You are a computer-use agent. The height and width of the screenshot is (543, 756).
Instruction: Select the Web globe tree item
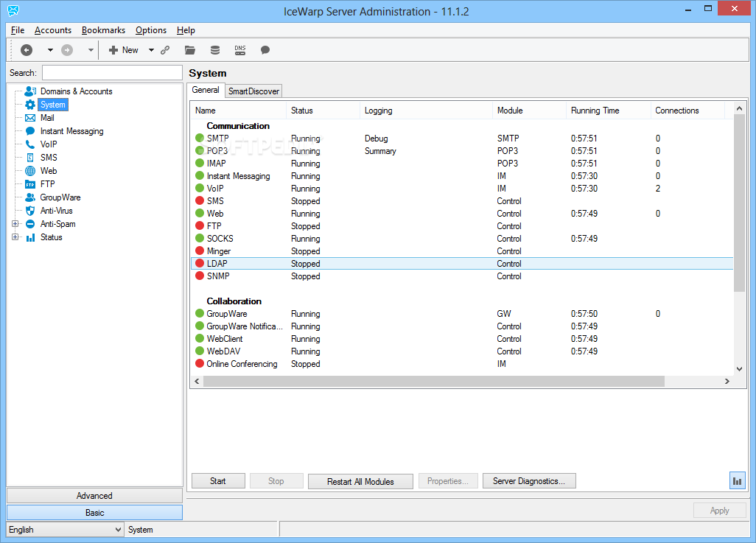click(49, 171)
